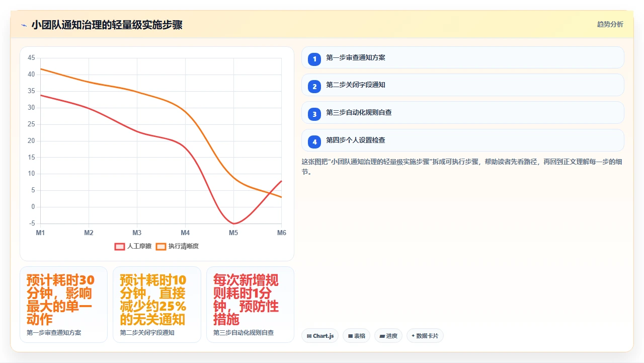This screenshot has width=644, height=363.
Task: Click the M5 axis label
Action: (233, 233)
